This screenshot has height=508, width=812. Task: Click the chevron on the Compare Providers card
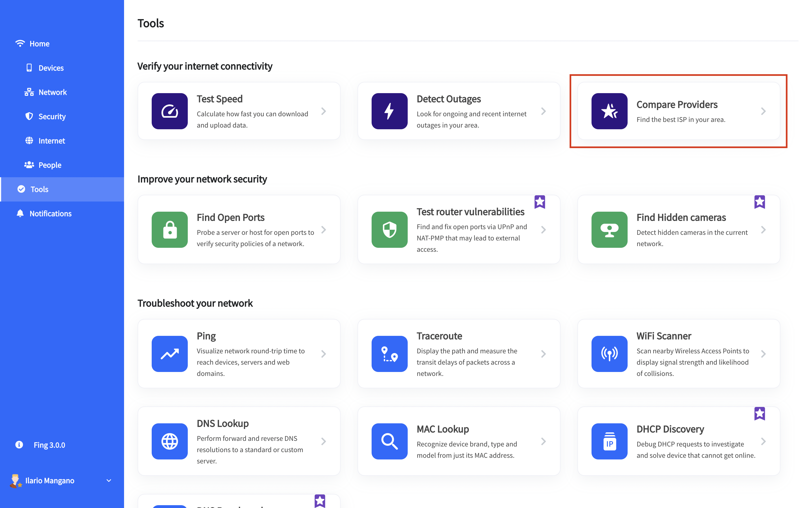pyautogui.click(x=763, y=111)
